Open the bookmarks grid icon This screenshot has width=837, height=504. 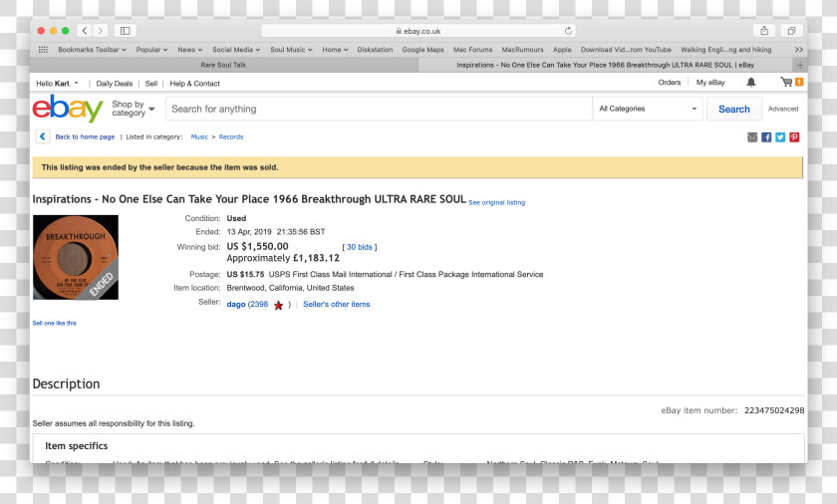tap(43, 50)
